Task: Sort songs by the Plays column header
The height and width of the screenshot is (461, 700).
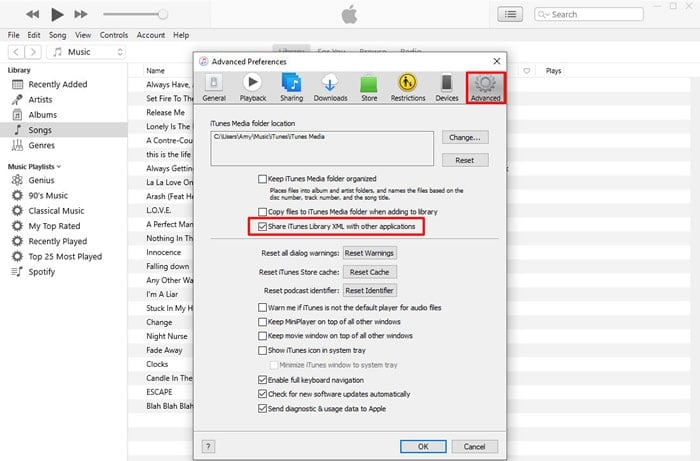Action: coord(553,71)
